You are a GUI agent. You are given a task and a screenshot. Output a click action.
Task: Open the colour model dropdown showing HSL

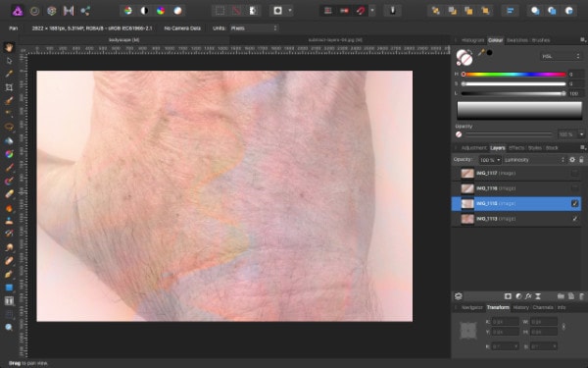(561, 56)
